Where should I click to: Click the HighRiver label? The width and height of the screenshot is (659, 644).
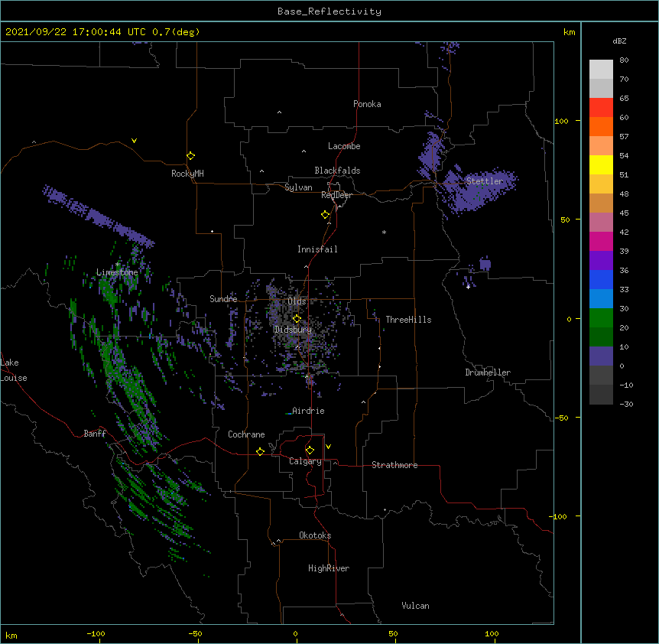click(329, 568)
